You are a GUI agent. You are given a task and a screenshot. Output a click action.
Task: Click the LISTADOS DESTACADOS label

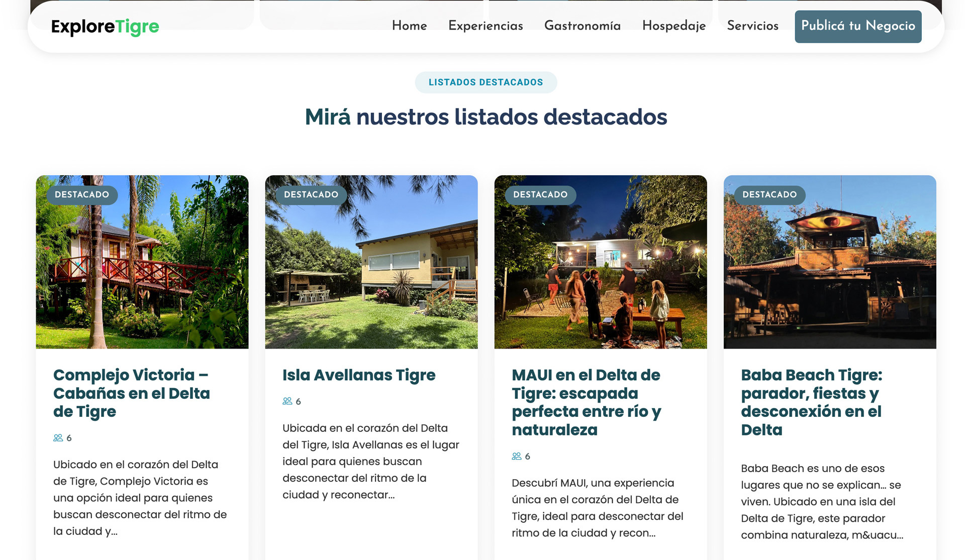[486, 82]
